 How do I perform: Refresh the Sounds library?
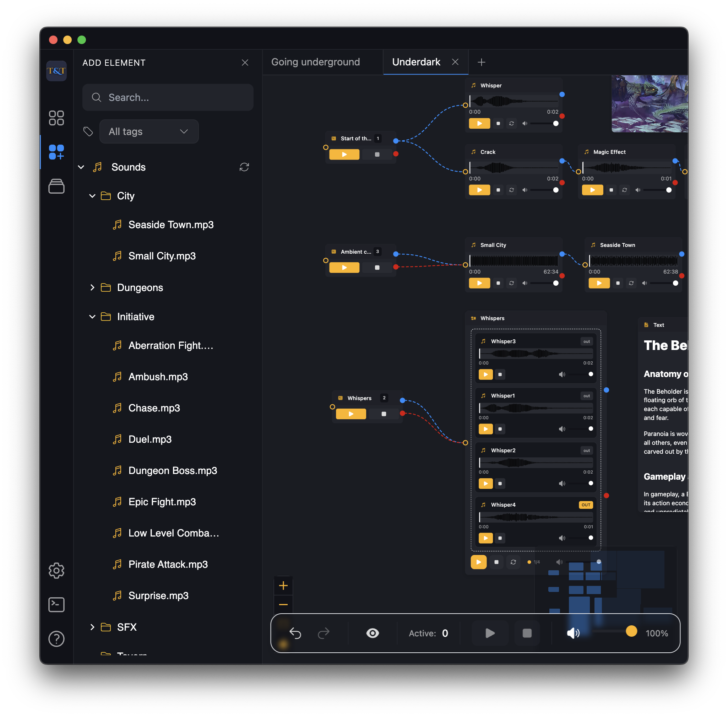244,167
